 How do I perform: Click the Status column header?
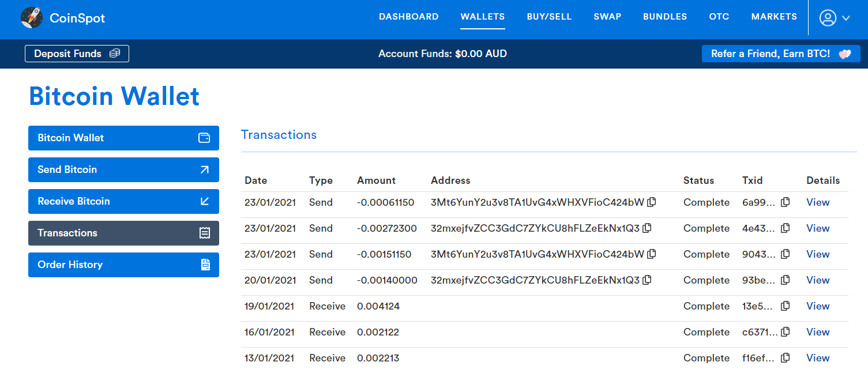(698, 180)
